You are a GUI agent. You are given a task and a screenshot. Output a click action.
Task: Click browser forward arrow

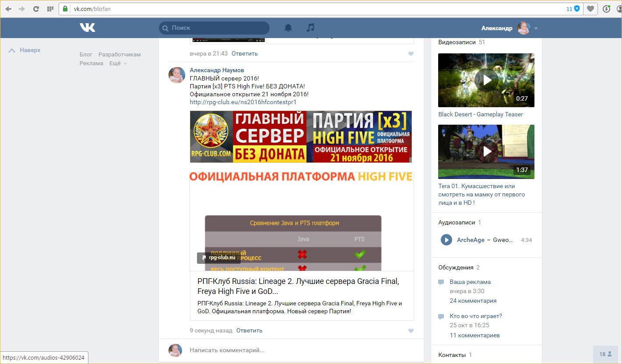pyautogui.click(x=22, y=9)
